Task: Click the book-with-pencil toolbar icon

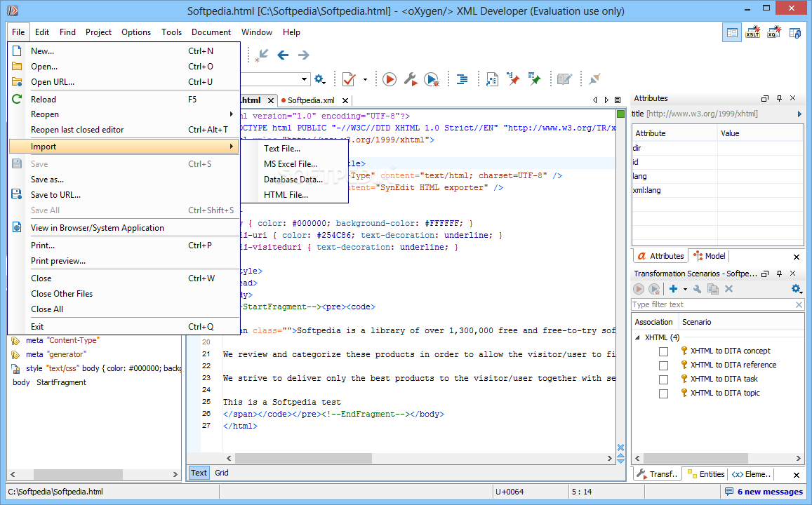Action: tap(564, 79)
